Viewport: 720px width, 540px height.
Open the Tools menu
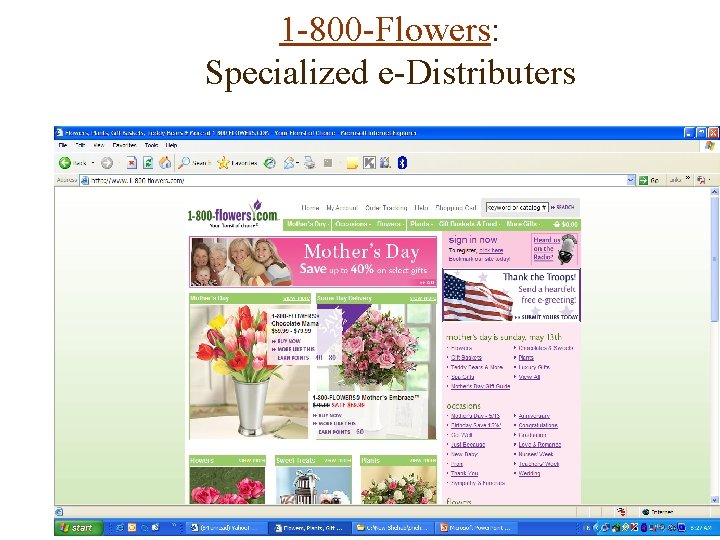tap(151, 145)
